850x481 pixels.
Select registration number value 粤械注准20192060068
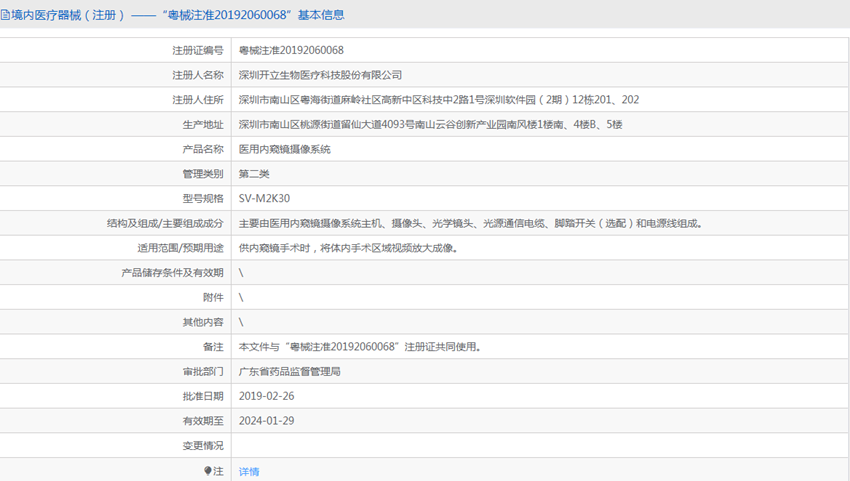click(291, 50)
